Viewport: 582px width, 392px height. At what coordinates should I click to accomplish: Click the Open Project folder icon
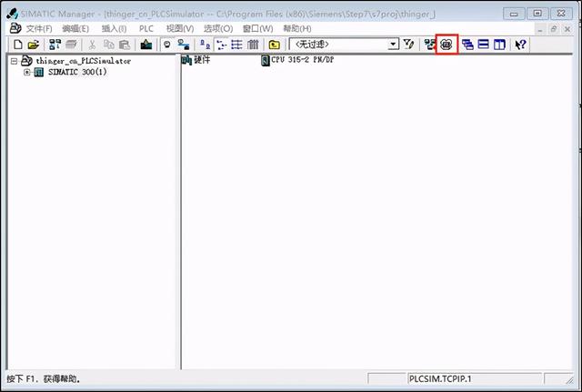point(33,45)
